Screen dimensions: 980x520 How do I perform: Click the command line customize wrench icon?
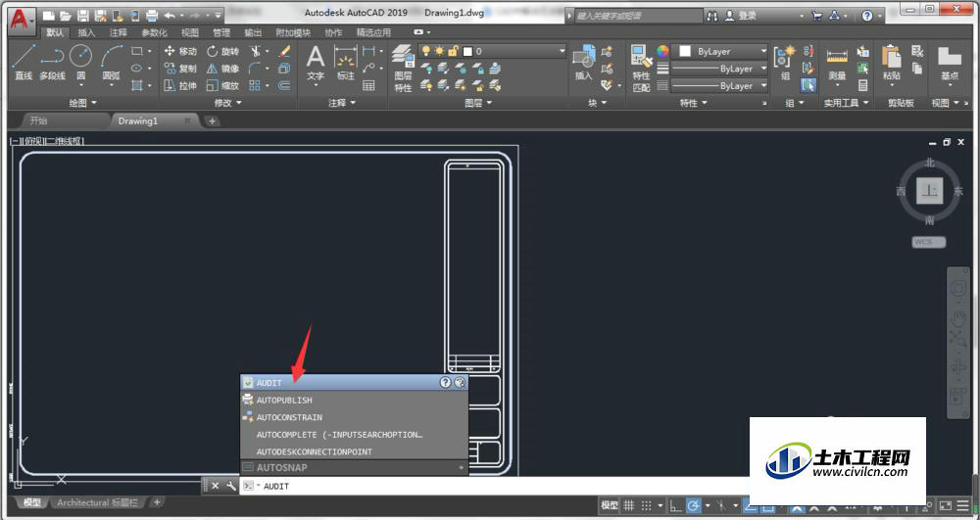(230, 486)
